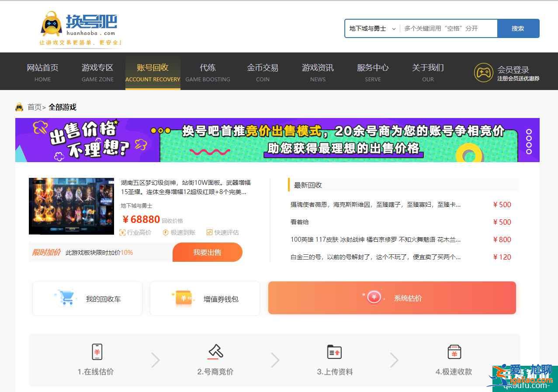Click the 行业高价 badge icon
Screen dimensions: 558x392
click(x=123, y=232)
